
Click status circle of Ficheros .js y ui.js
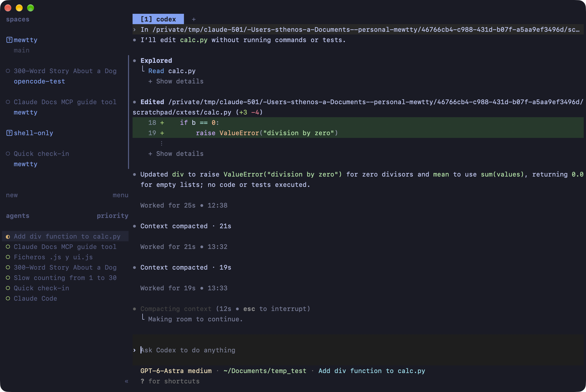click(x=8, y=257)
